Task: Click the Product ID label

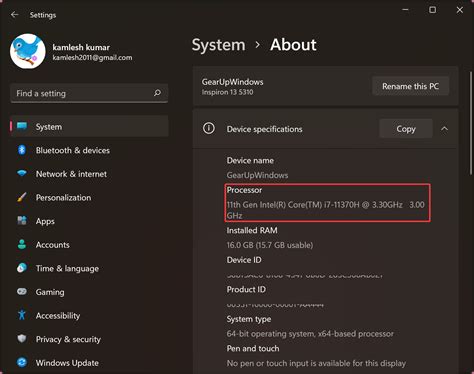Action: pyautogui.click(x=246, y=289)
